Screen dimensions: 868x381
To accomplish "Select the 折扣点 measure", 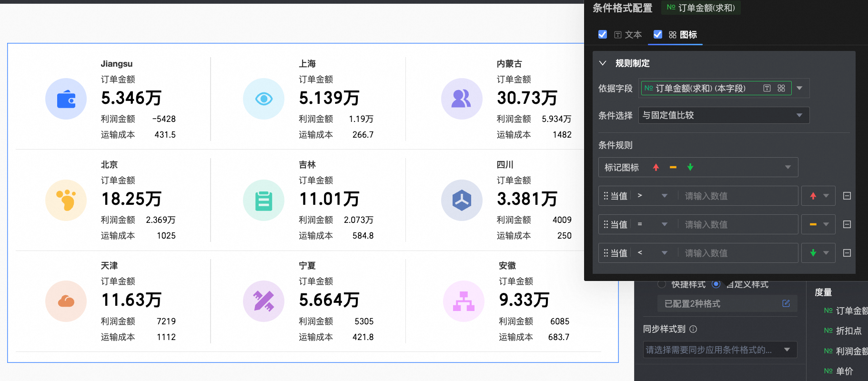I will (843, 331).
